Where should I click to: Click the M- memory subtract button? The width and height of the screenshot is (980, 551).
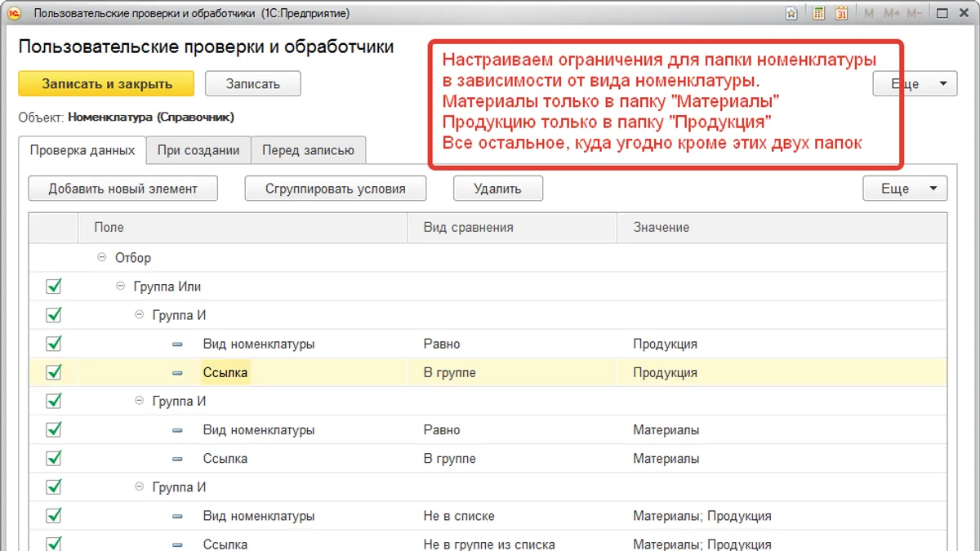[914, 14]
